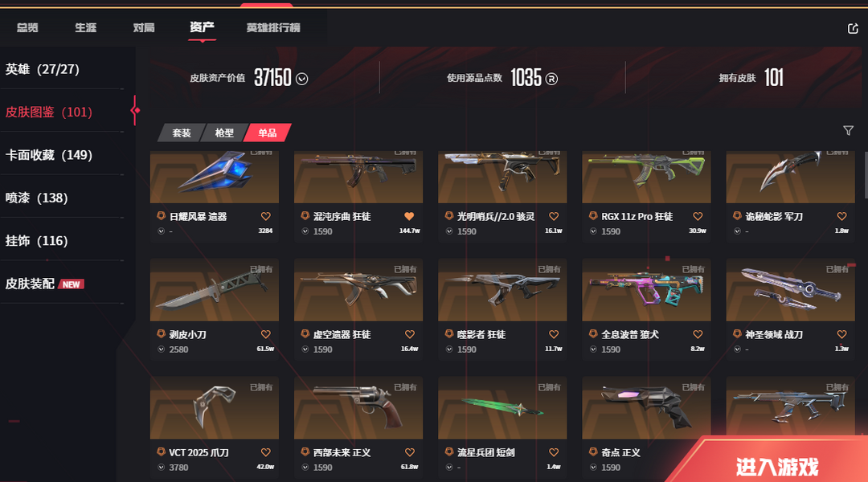This screenshot has height=482, width=868.
Task: Click heart icon for VCT 2025 爪刀
Action: pos(266,452)
